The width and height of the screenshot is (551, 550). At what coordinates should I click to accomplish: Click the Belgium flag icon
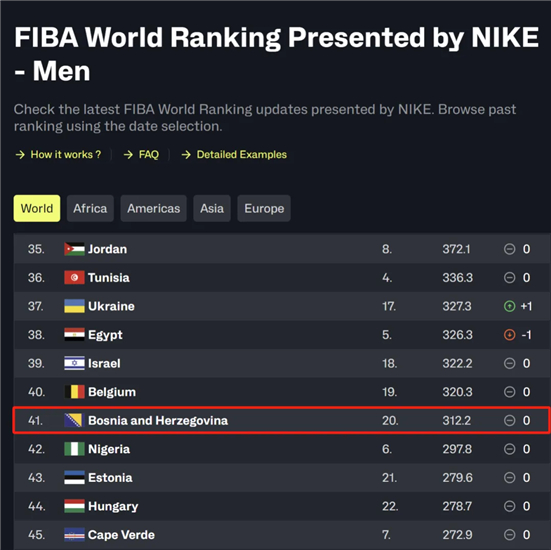(x=74, y=392)
